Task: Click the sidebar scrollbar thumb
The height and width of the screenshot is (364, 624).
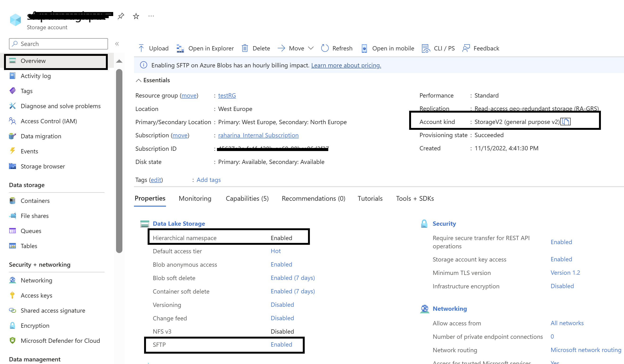Action: click(x=119, y=161)
